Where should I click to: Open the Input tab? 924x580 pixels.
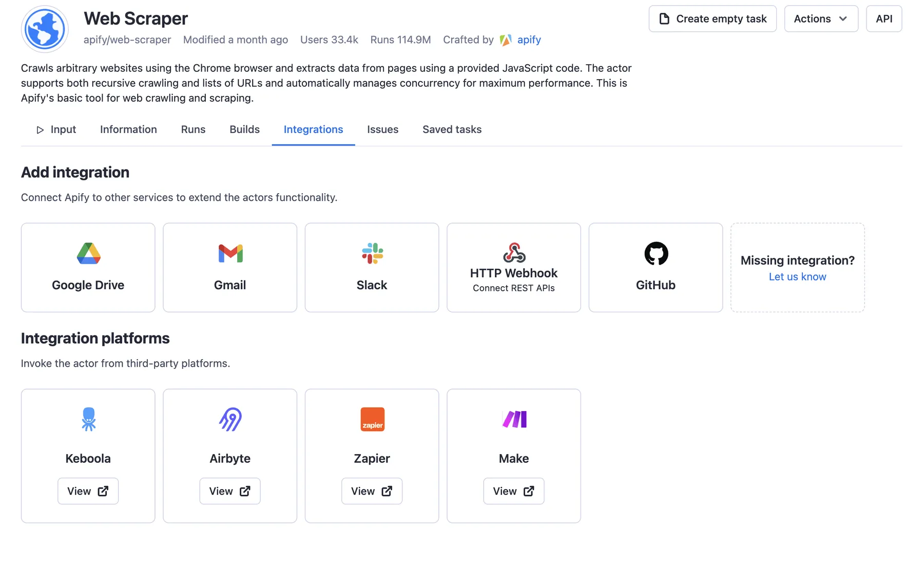pos(56,129)
